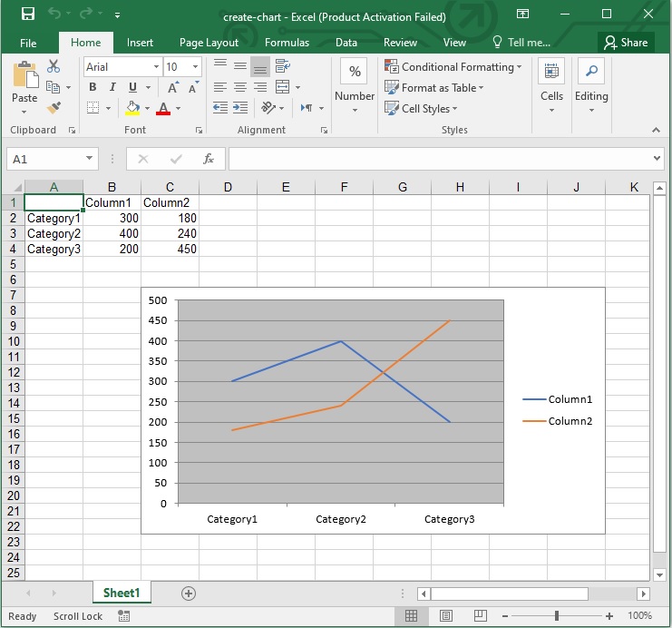Open the Insert ribbon tab

[140, 43]
